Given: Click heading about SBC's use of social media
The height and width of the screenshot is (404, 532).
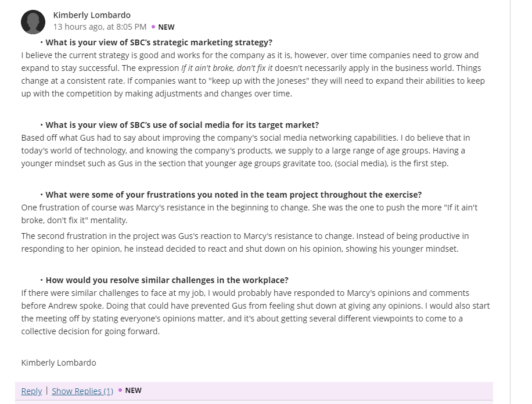Looking at the screenshot, I should [x=182, y=125].
